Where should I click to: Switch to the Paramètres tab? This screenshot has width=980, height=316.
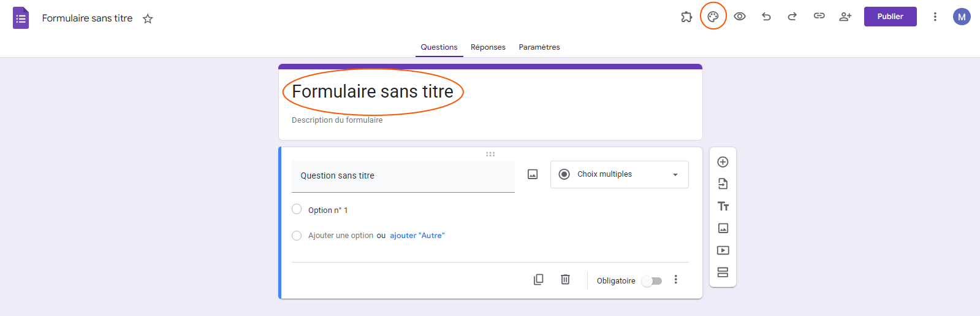click(x=539, y=47)
